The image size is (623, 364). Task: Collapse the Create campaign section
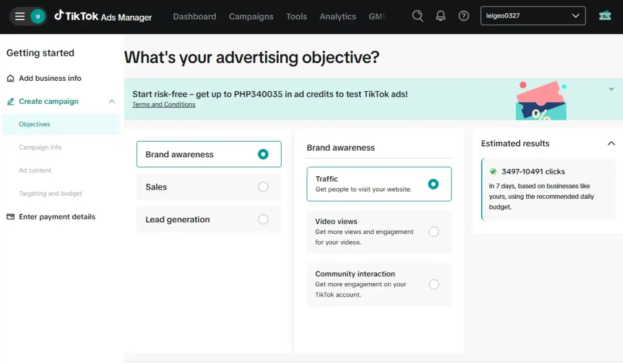coord(111,101)
